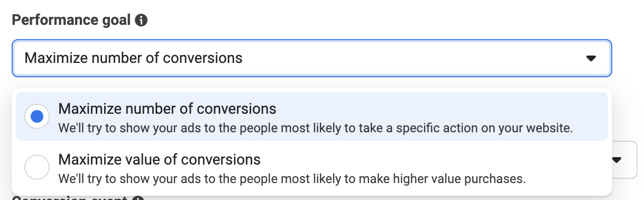The image size is (644, 200).
Task: Pick Maximize number of conversions menu title
Action: coord(167,109)
